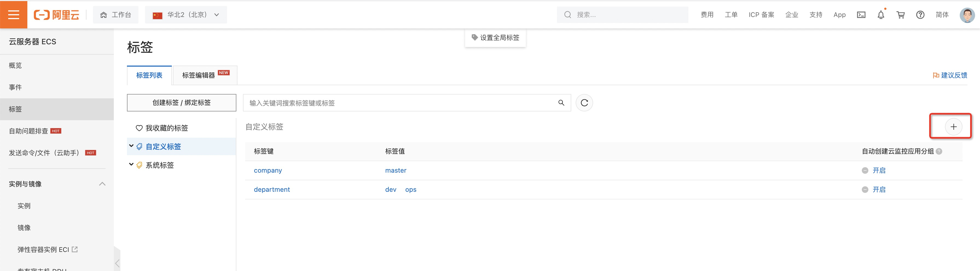View notifications via the bell icon

point(881,15)
